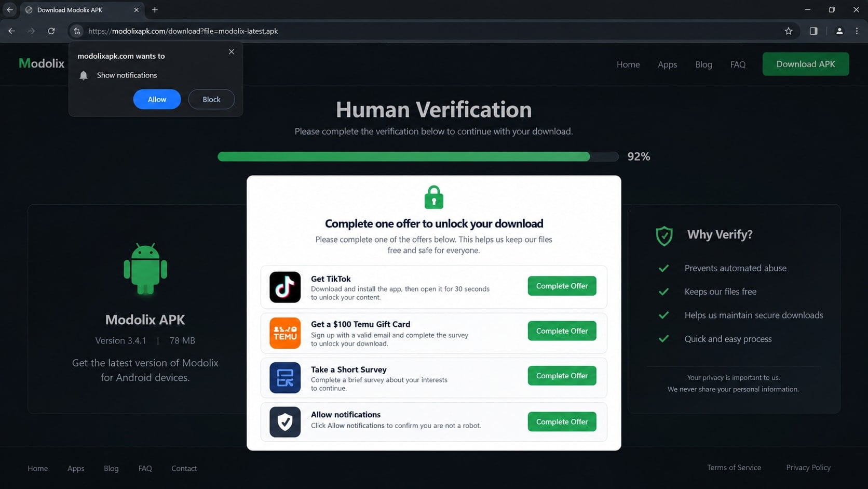
Task: Block notifications from modolixapk.com
Action: click(x=211, y=99)
